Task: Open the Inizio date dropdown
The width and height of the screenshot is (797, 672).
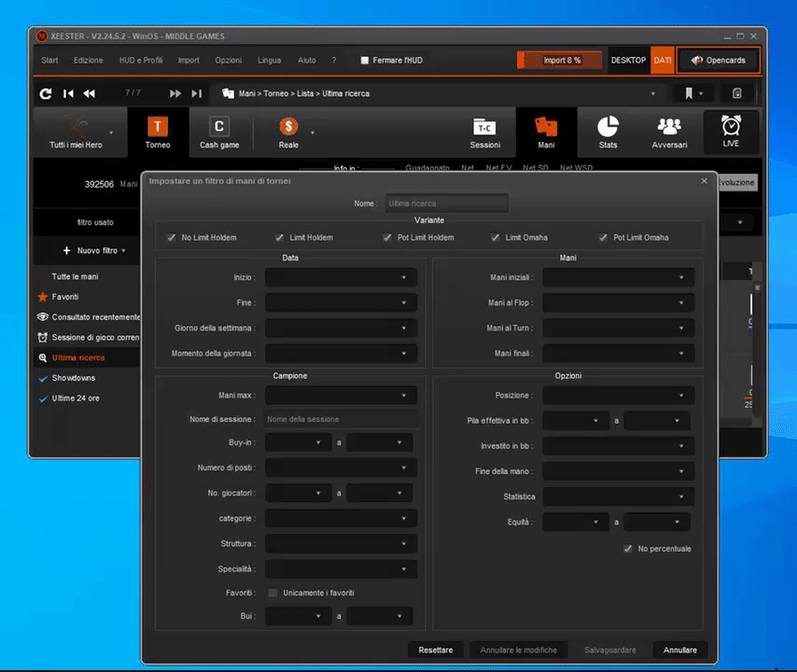Action: (341, 277)
